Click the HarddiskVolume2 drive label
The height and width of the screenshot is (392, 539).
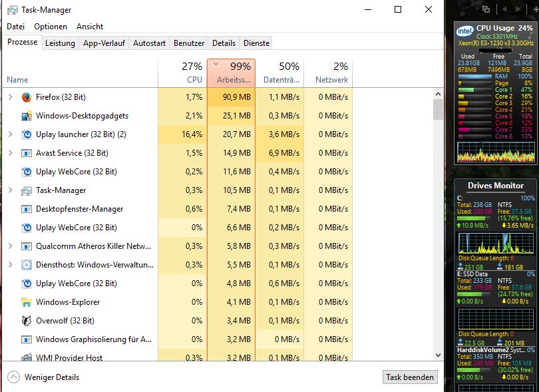[490, 349]
